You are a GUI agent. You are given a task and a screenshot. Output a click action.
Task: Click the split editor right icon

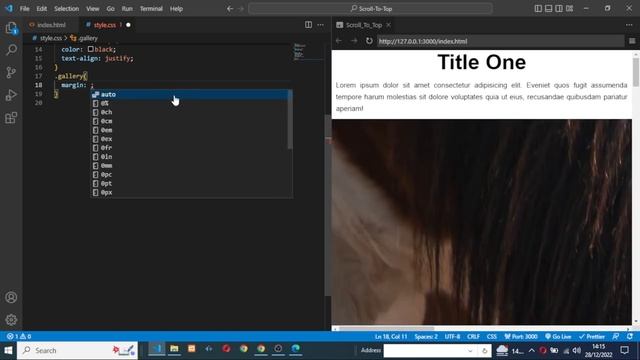309,25
